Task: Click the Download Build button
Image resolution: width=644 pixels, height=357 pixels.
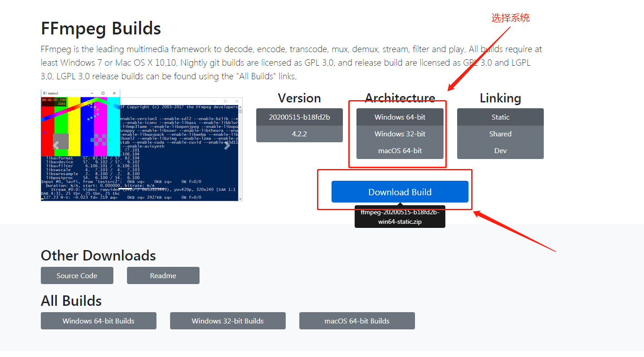Action: click(x=400, y=192)
